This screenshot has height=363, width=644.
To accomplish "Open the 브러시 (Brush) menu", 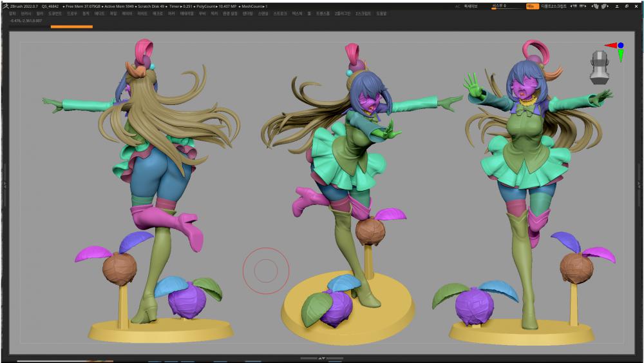I will click(26, 14).
